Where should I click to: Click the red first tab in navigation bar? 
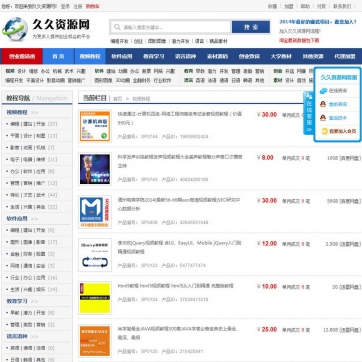click(x=22, y=56)
